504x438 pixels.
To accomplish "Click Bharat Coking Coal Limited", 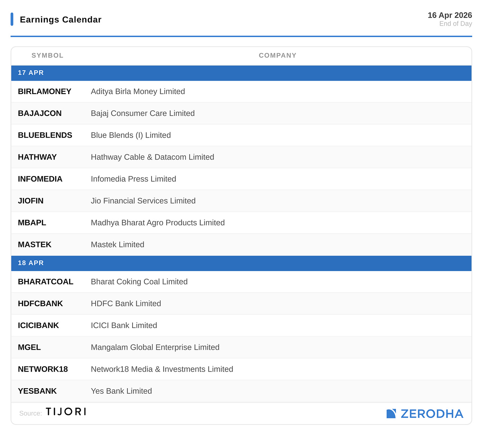I will pos(139,282).
